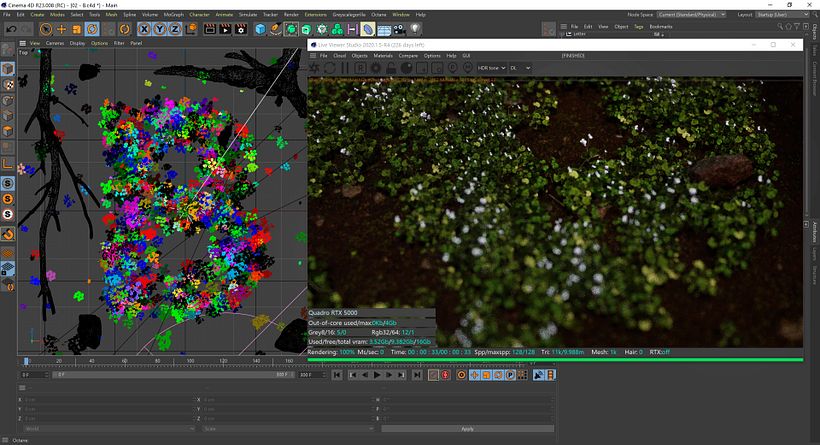
Task: Click the Apply button in coordinates panel
Action: pyautogui.click(x=467, y=429)
